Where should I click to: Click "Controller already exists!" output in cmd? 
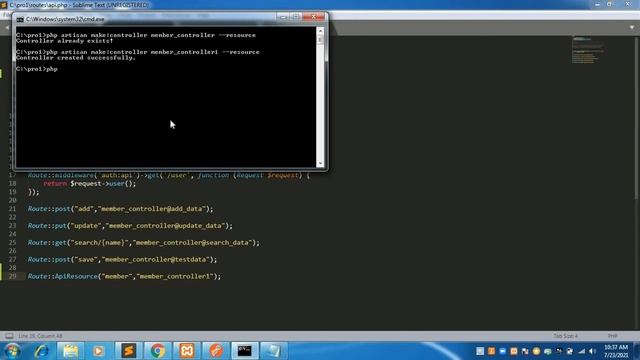click(x=64, y=41)
